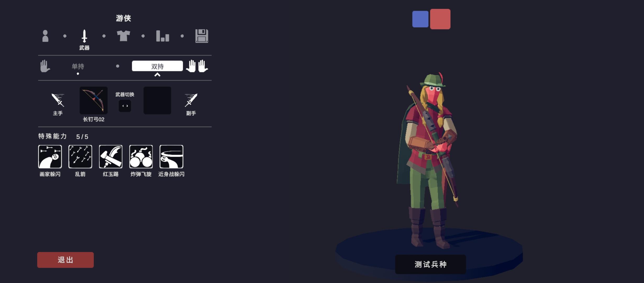Click the 主手 main-hand sword icon
644x283 pixels.
58,100
